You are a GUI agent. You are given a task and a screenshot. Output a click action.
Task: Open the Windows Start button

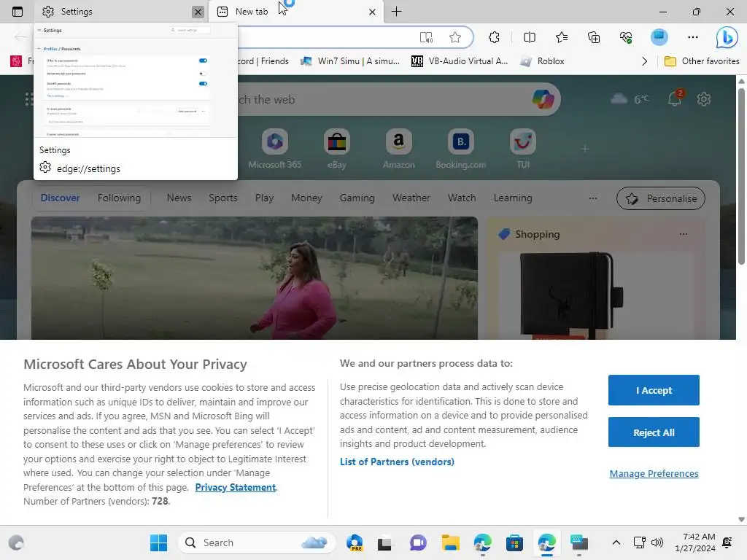[158, 542]
